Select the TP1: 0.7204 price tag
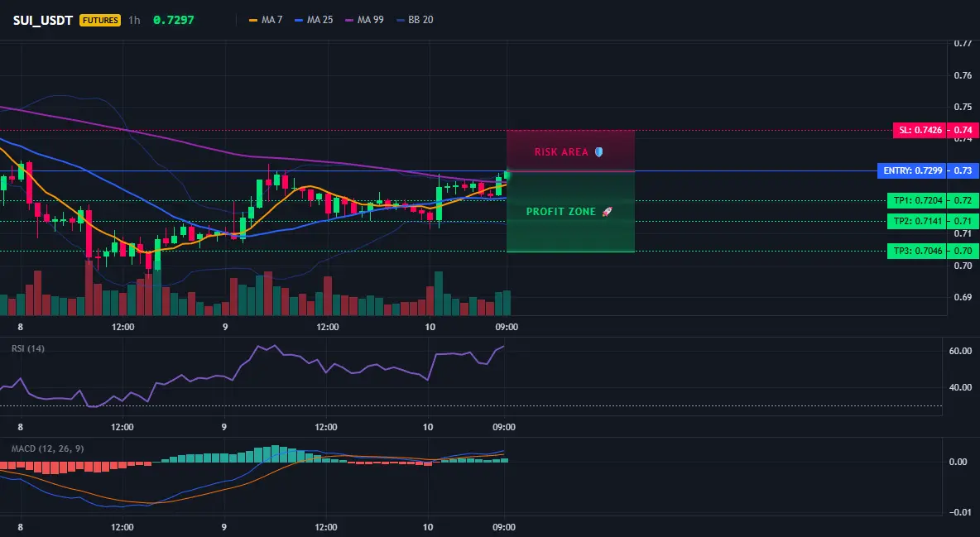The image size is (980, 537). (917, 201)
